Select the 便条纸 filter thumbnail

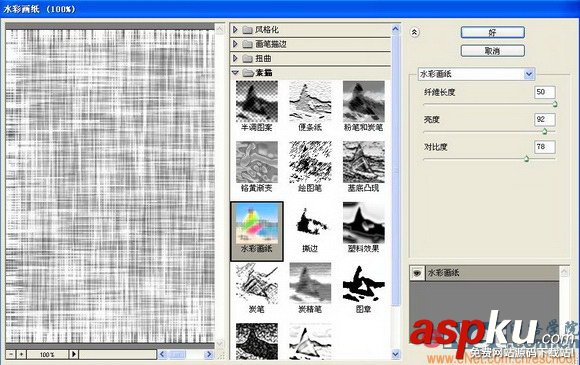[310, 102]
